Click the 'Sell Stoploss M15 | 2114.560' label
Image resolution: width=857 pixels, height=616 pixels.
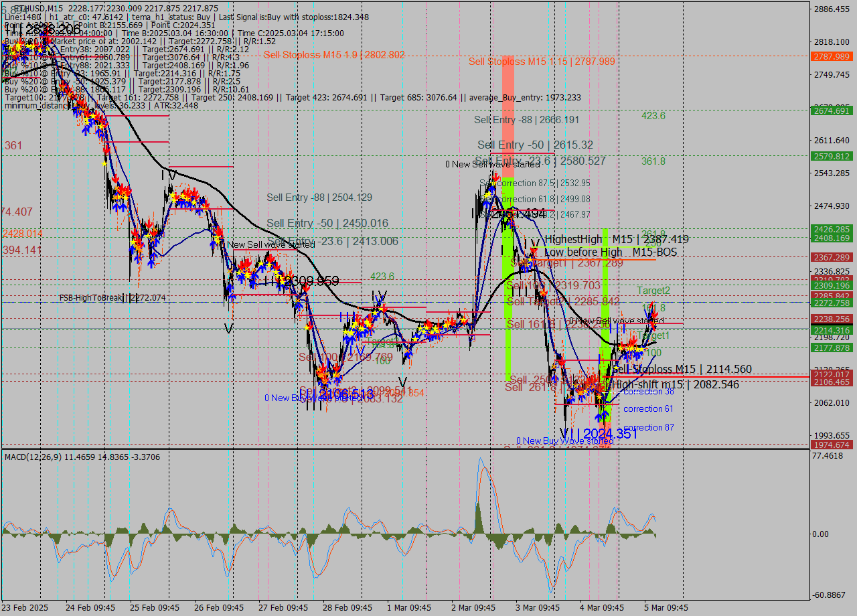click(682, 370)
